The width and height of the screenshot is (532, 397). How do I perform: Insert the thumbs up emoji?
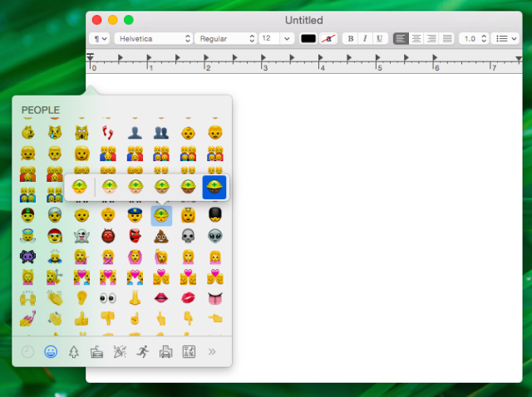click(81, 319)
